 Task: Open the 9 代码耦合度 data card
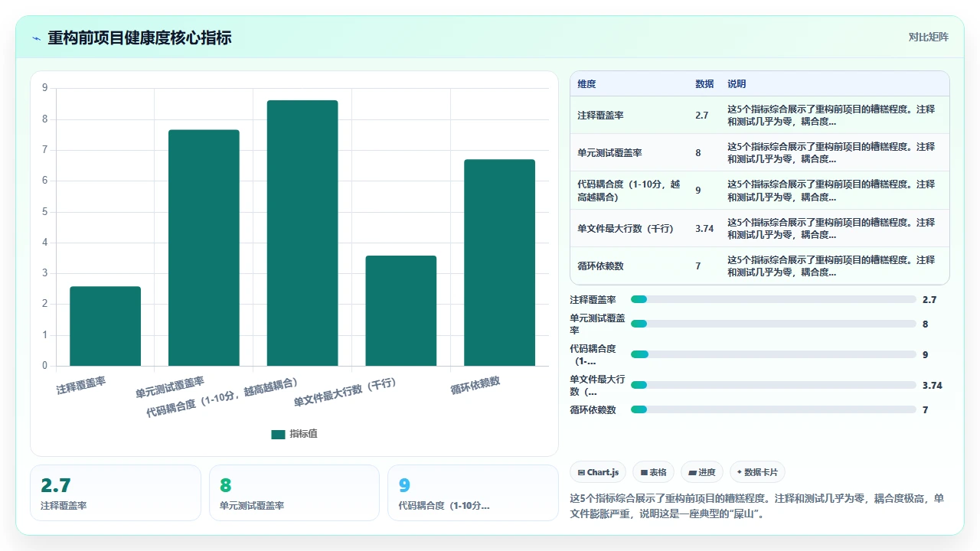pyautogui.click(x=473, y=493)
